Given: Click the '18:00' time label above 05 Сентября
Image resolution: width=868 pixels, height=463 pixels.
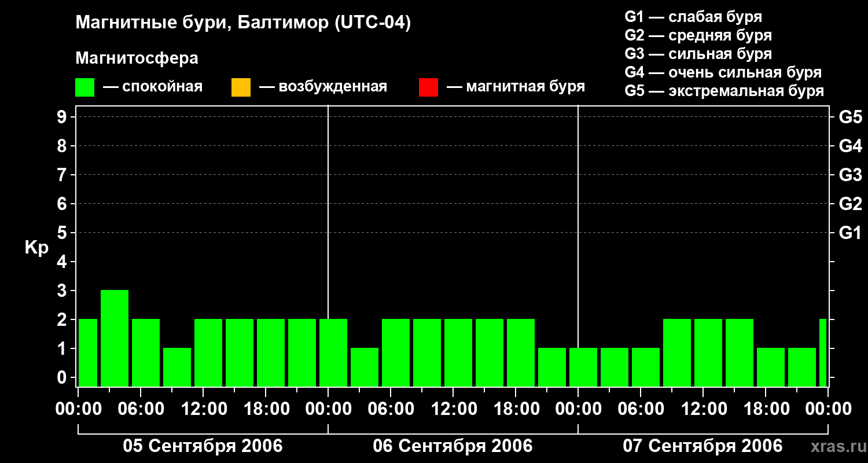Looking at the screenshot, I should tap(266, 409).
